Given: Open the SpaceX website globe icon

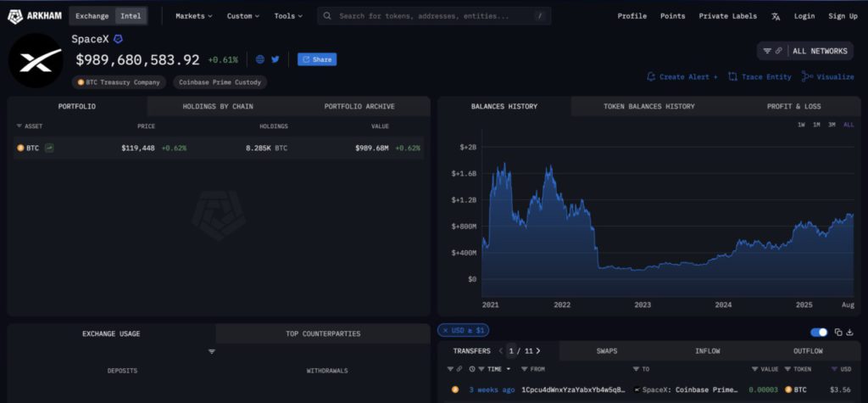Looking at the screenshot, I should point(260,59).
